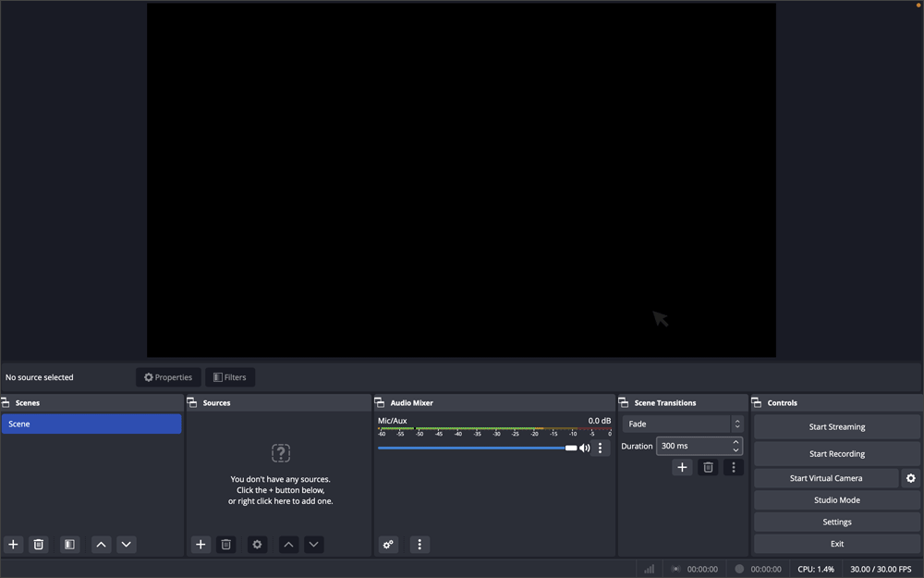Select the Scene entry in Scenes list

tap(91, 424)
